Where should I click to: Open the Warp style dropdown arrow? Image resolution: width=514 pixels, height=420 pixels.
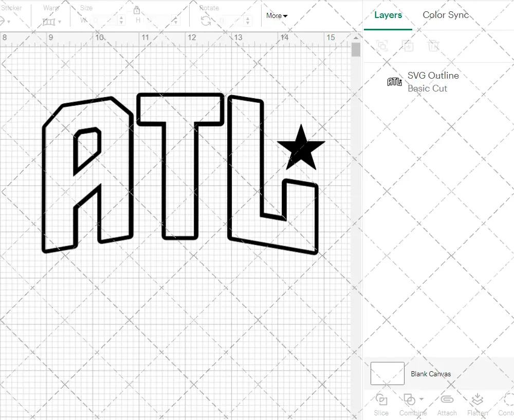(x=60, y=21)
